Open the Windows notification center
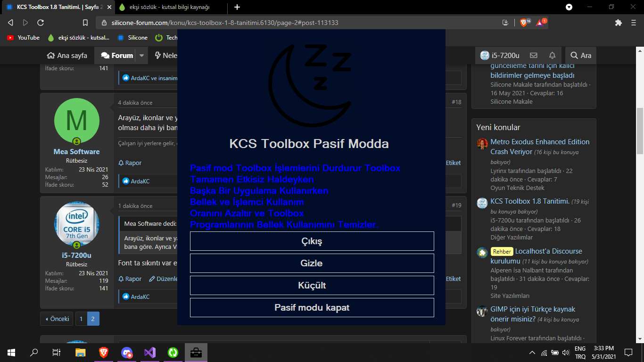The image size is (644, 362). point(628,352)
